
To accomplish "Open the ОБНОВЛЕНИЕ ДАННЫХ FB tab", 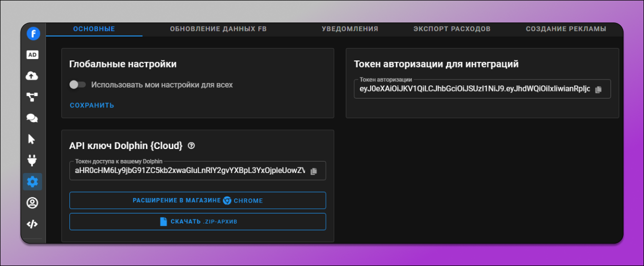I will point(218,29).
